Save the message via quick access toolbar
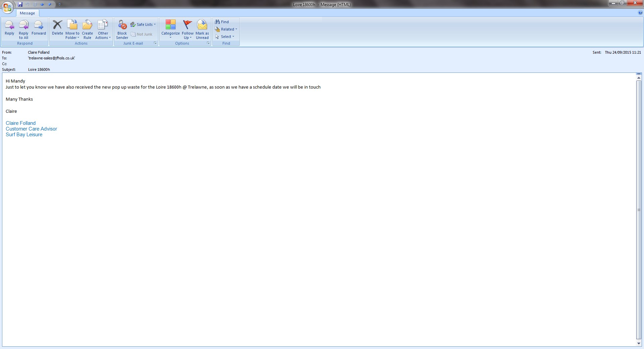Screen dimensions: 644x349 point(20,4)
